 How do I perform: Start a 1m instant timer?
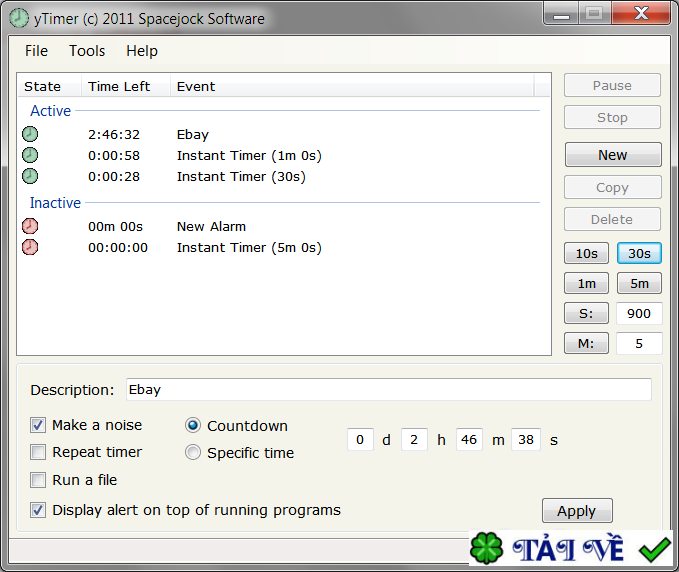586,284
